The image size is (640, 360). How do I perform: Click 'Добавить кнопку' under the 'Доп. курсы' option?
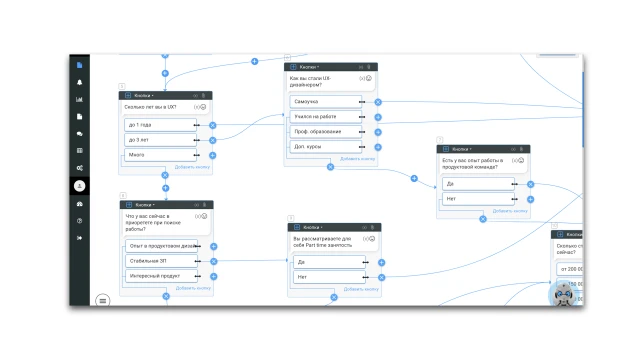click(358, 159)
